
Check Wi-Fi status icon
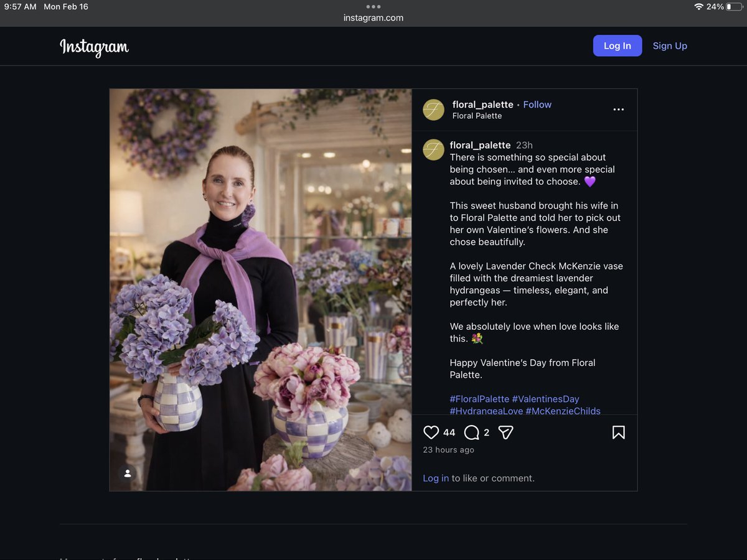(698, 7)
